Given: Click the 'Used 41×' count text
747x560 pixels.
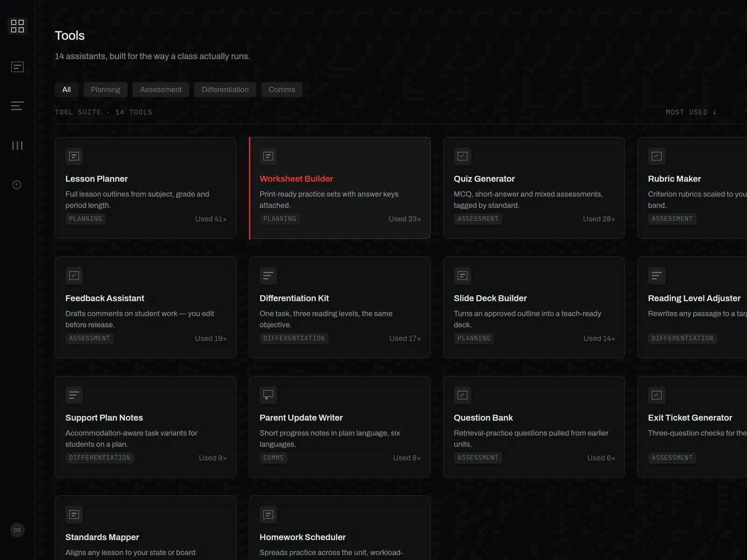Looking at the screenshot, I should tap(211, 219).
